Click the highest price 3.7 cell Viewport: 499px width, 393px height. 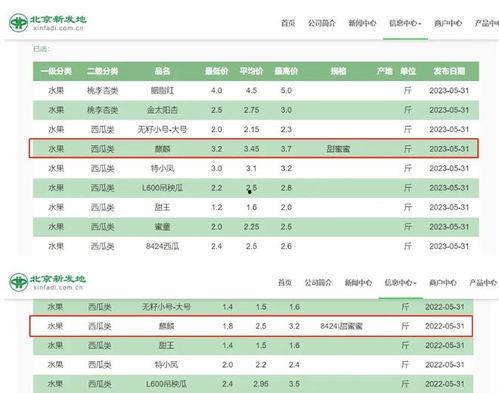coord(286,149)
